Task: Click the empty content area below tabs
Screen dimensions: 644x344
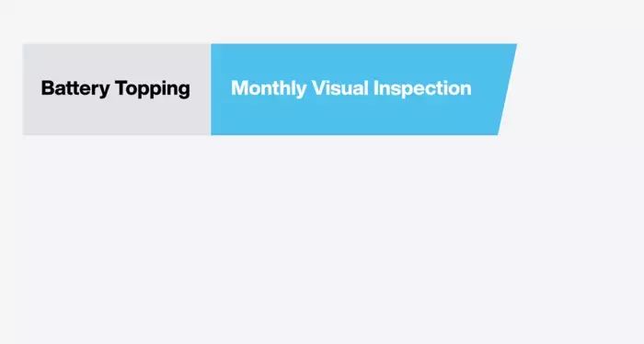Action: pyautogui.click(x=322, y=239)
